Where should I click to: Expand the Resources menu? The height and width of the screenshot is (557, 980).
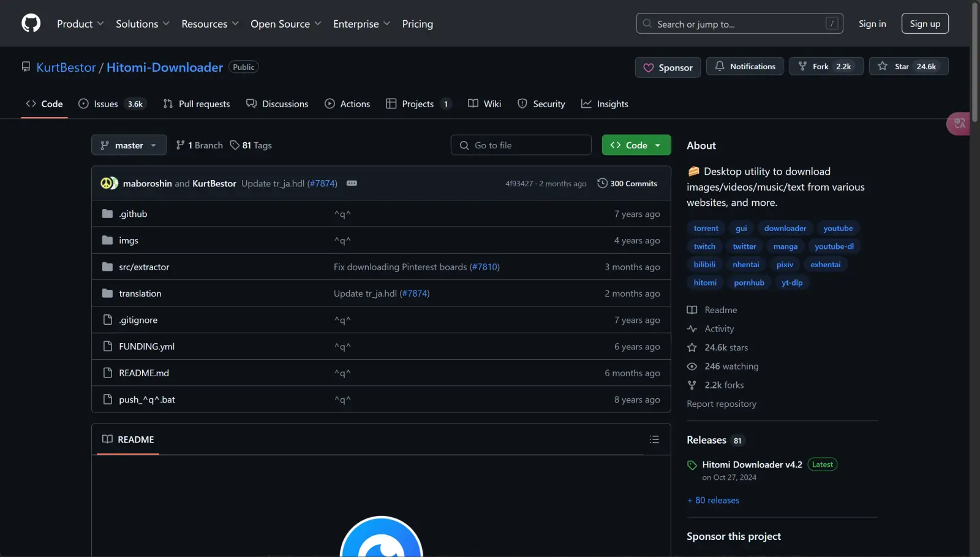[209, 24]
